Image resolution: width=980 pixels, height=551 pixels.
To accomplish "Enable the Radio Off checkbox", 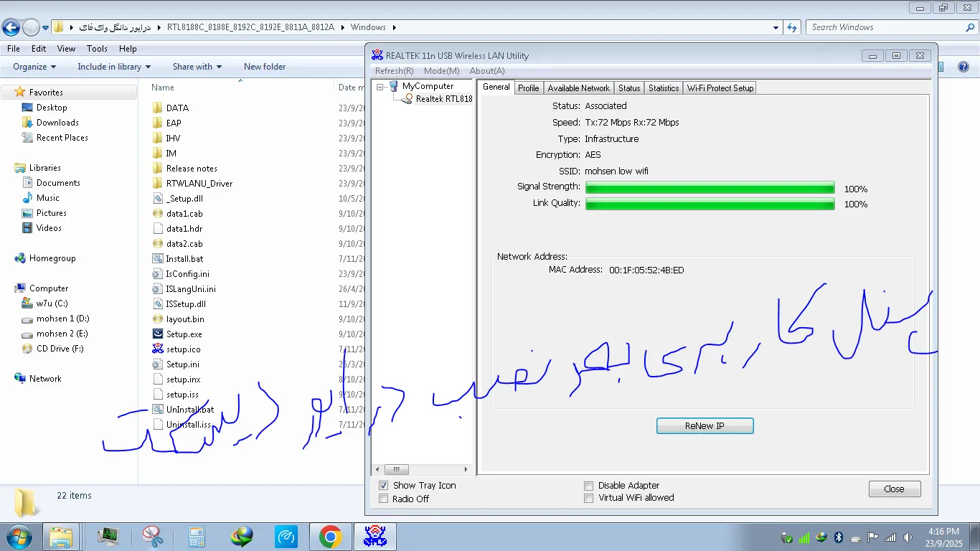I will (383, 499).
